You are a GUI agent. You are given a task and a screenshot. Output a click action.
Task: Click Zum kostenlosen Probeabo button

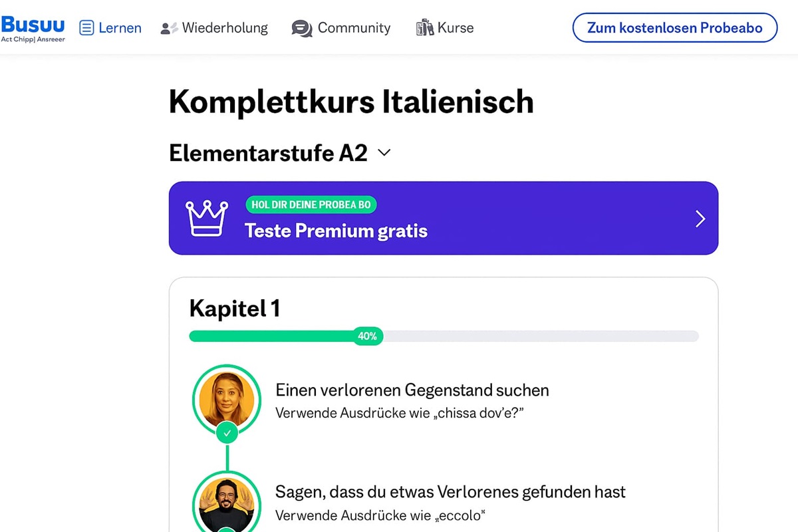pyautogui.click(x=674, y=27)
